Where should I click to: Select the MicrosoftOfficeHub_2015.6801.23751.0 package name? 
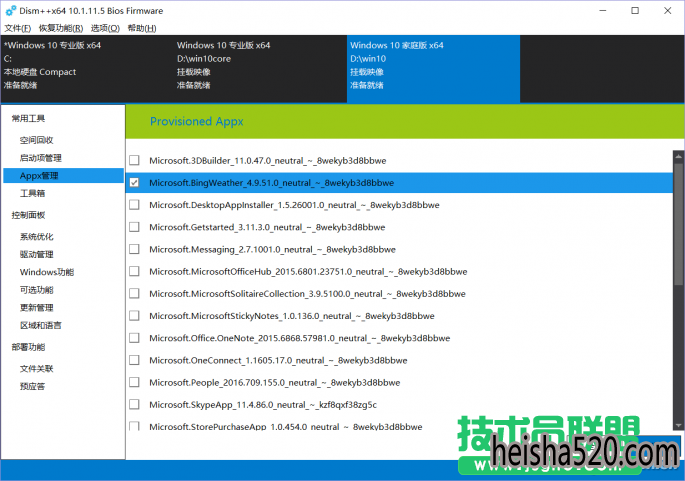308,272
